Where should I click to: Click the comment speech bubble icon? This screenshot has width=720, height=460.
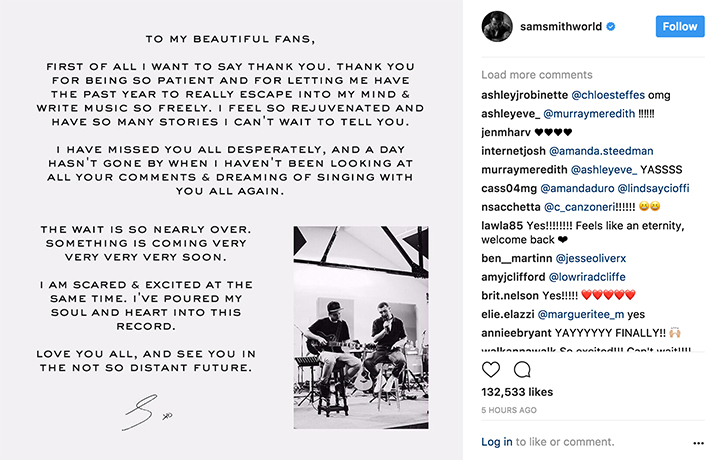coord(521,370)
